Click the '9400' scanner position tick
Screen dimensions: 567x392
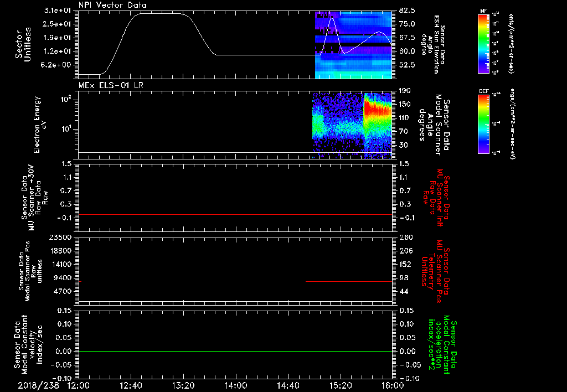click(x=63, y=278)
